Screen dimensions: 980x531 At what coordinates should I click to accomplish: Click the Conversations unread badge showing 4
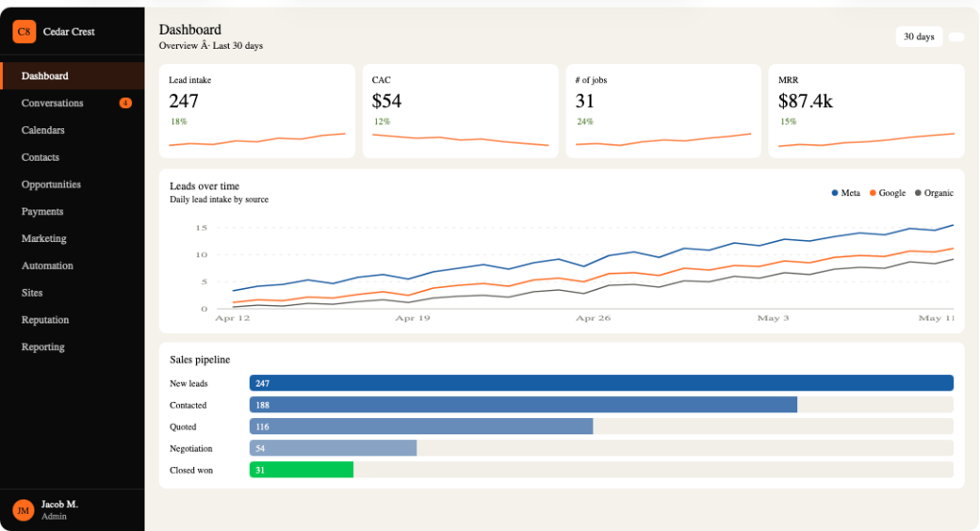pyautogui.click(x=125, y=103)
